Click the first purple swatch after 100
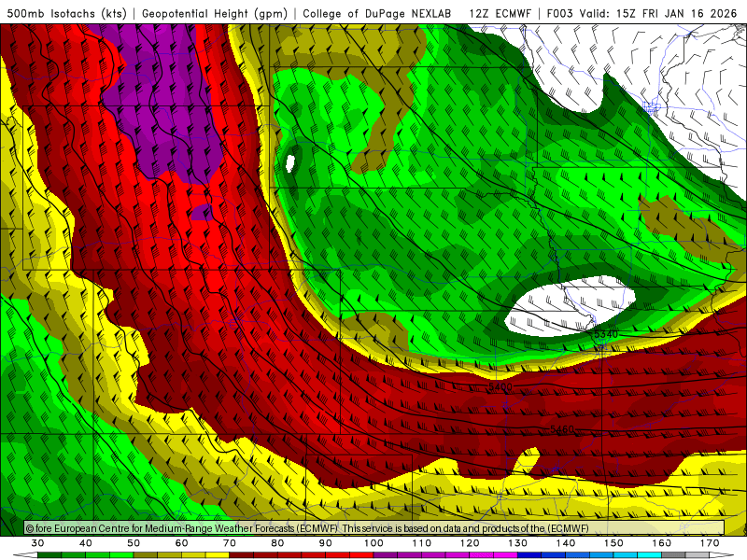This screenshot has height=560, width=747. 386,555
